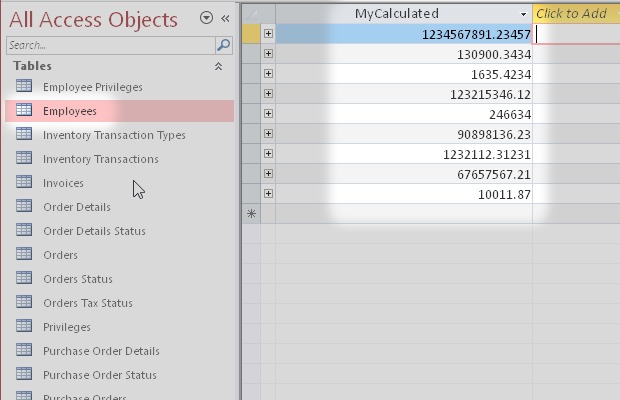Expand subdatasheet for row 1234567891.23457
The image size is (620, 400).
(x=268, y=34)
